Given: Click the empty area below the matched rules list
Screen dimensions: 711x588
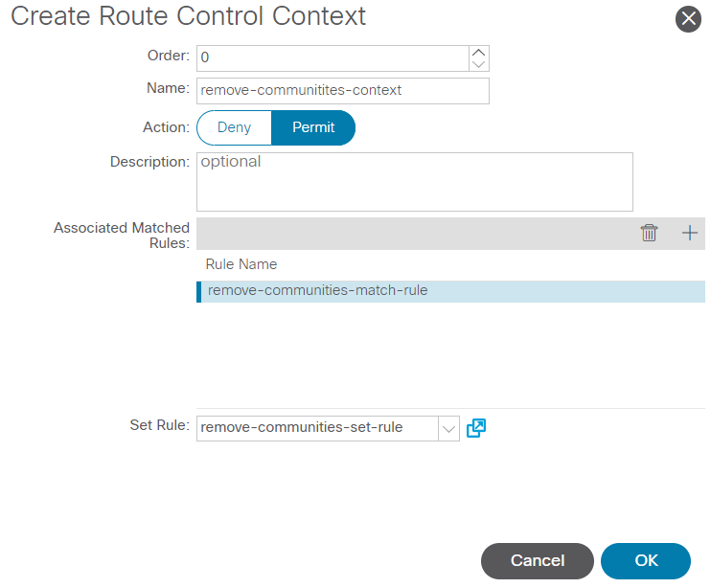Looking at the screenshot, I should (x=450, y=354).
